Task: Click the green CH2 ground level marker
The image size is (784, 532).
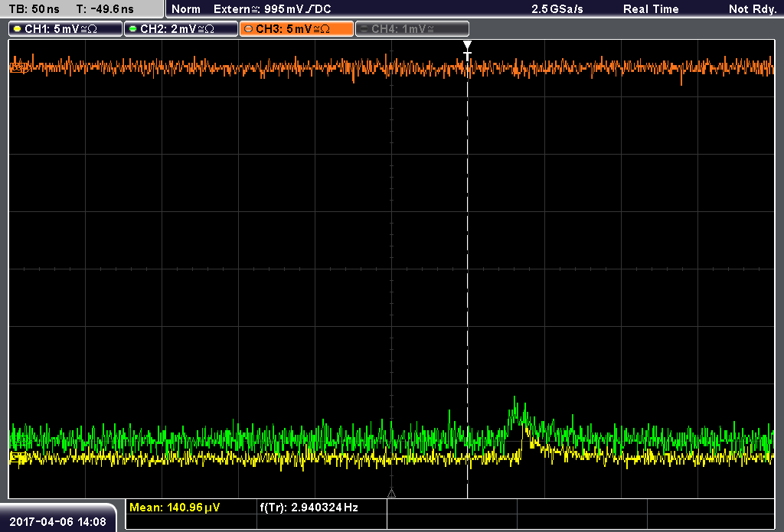Action: 18,440
